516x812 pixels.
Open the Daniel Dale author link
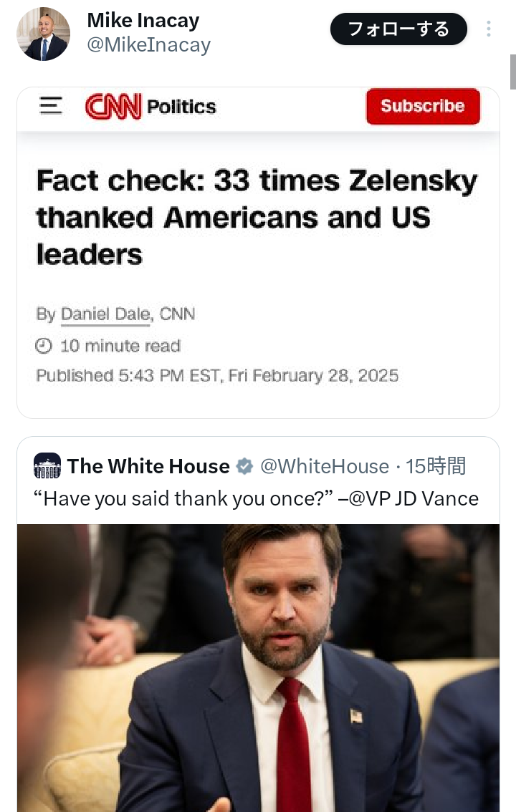point(105,314)
